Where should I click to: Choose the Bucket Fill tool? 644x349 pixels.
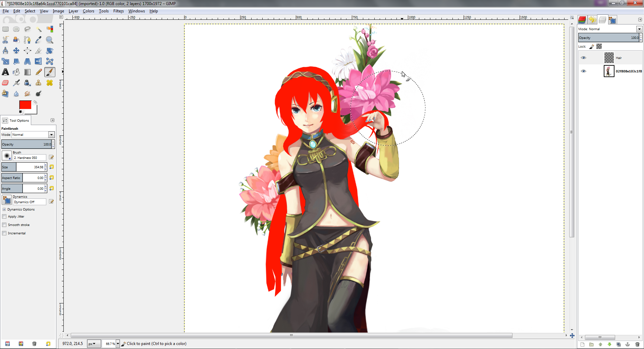click(x=16, y=72)
